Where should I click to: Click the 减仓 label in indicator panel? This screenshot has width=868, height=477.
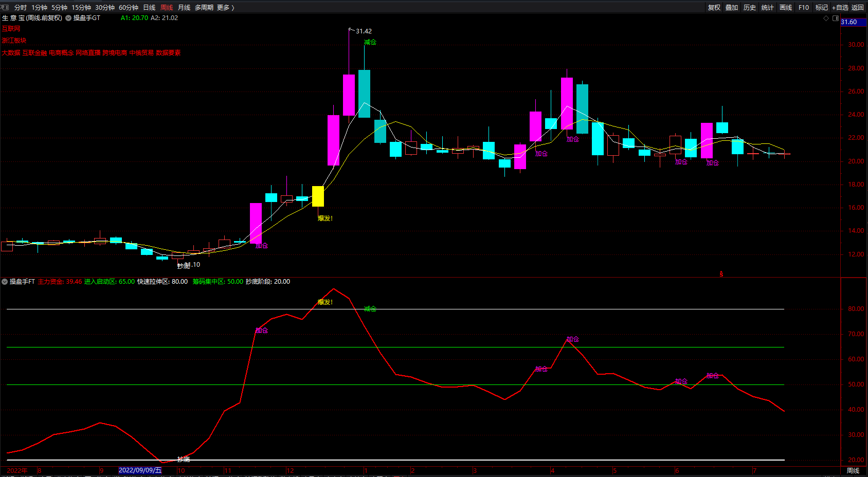[370, 309]
